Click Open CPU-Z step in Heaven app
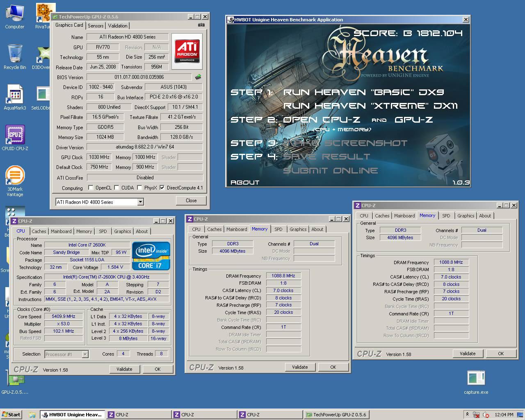Screen dimensions: 525x420 (x=322, y=120)
